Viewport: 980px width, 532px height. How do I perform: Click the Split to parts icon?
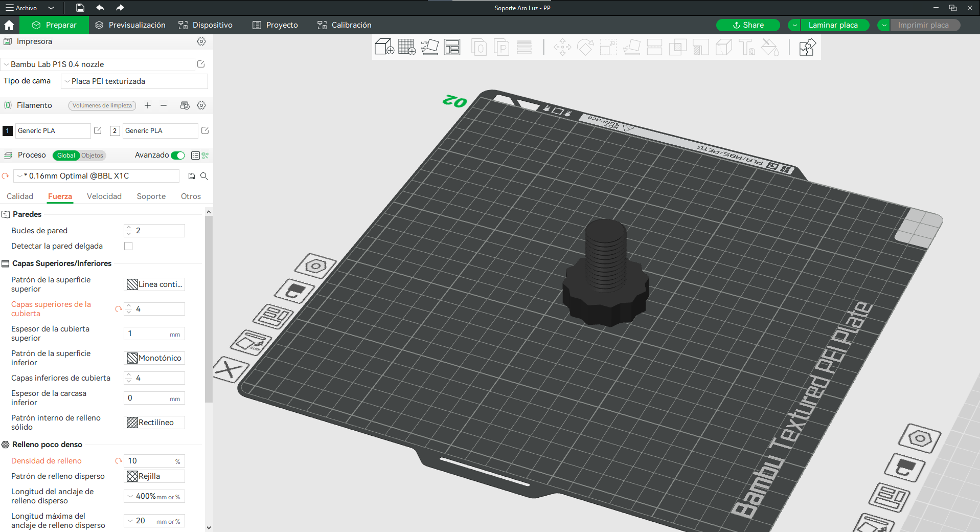pyautogui.click(x=502, y=48)
